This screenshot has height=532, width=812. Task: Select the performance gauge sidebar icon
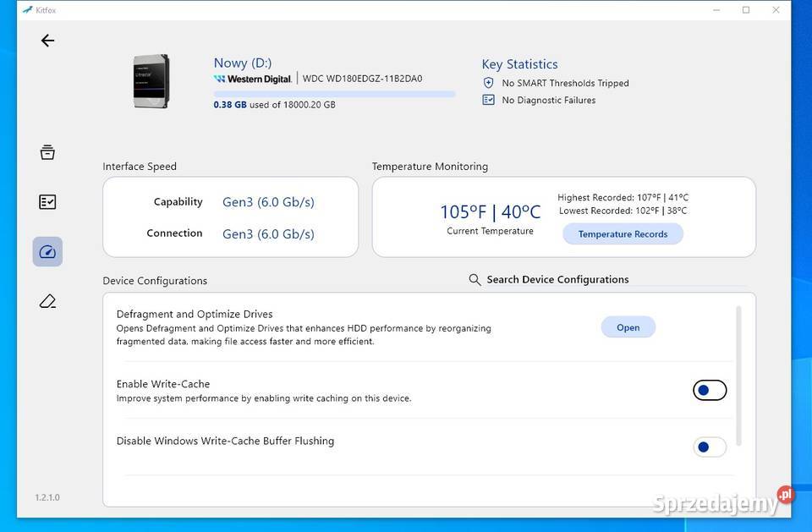tap(47, 252)
